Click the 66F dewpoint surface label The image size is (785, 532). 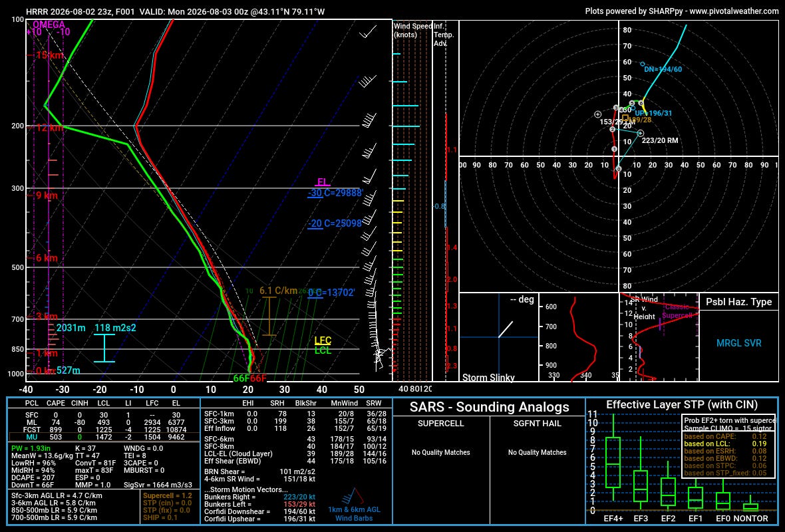241,378
